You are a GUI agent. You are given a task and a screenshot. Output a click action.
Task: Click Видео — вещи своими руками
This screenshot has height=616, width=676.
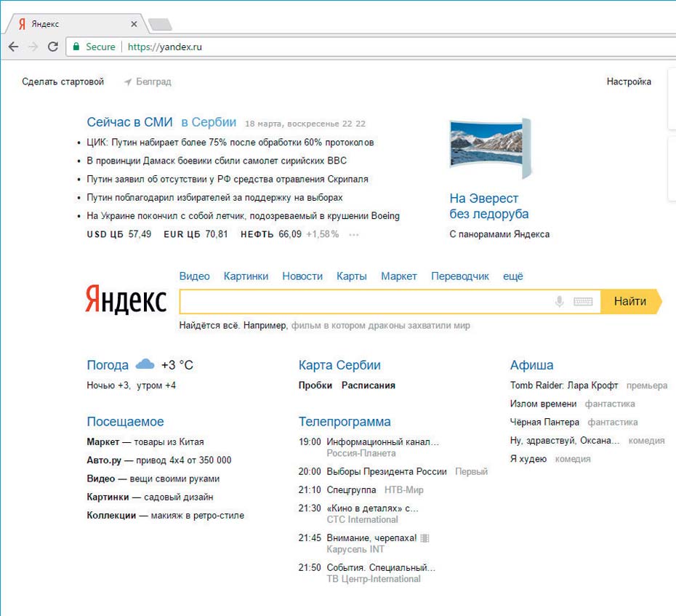(153, 479)
